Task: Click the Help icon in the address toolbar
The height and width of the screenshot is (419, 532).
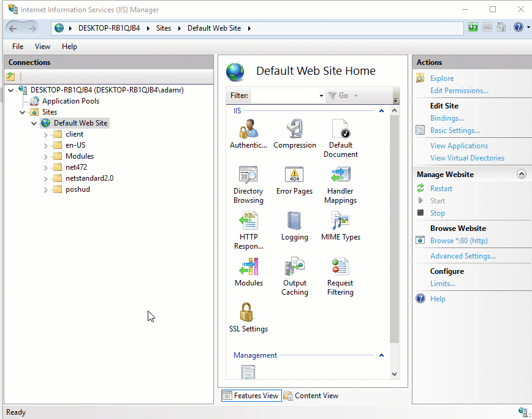Action: 519,27
